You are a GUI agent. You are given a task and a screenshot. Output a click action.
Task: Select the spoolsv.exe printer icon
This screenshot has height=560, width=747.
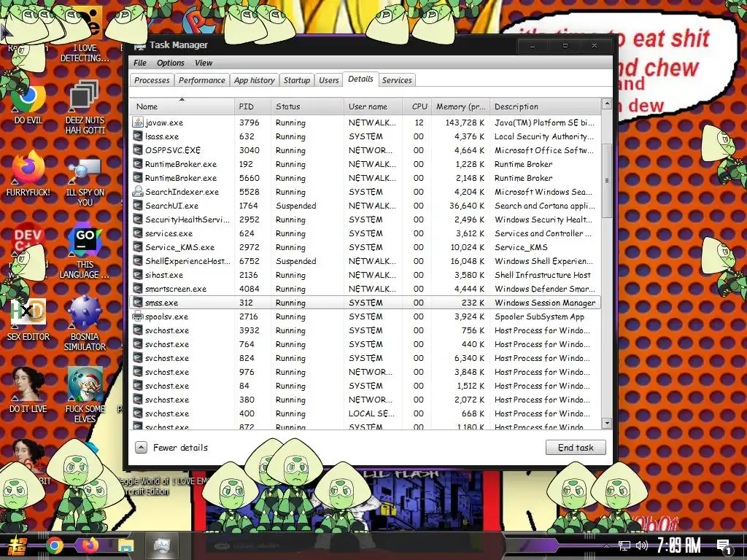138,316
